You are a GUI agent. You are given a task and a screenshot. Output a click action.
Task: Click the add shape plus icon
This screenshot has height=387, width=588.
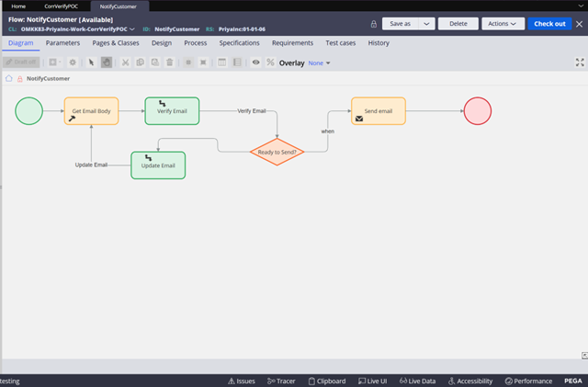[x=55, y=63]
